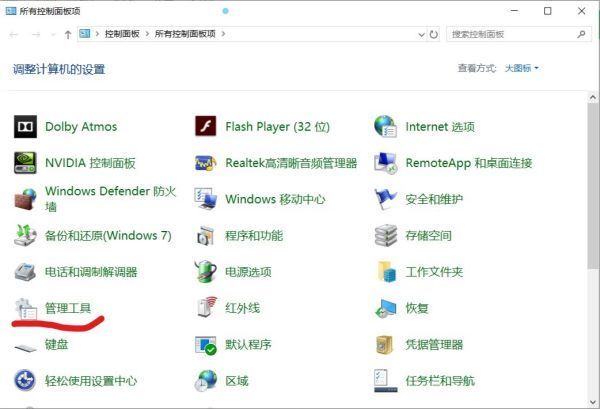
Task: Open the Windows 移动中心 icon
Action: click(205, 199)
